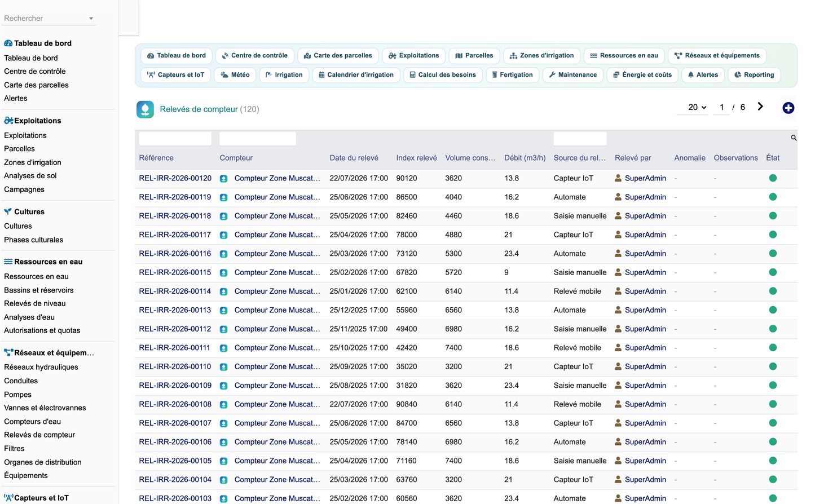Open SuperAdmin link in row REL-IRR-2026-00116

[x=645, y=254]
